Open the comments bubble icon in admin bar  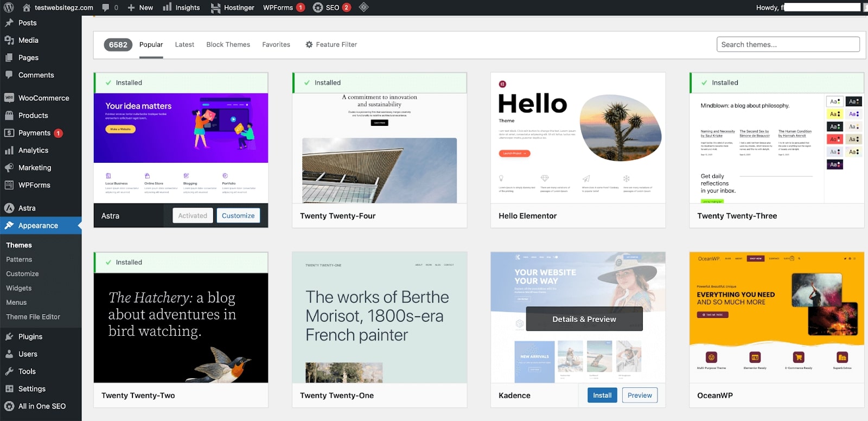106,8
